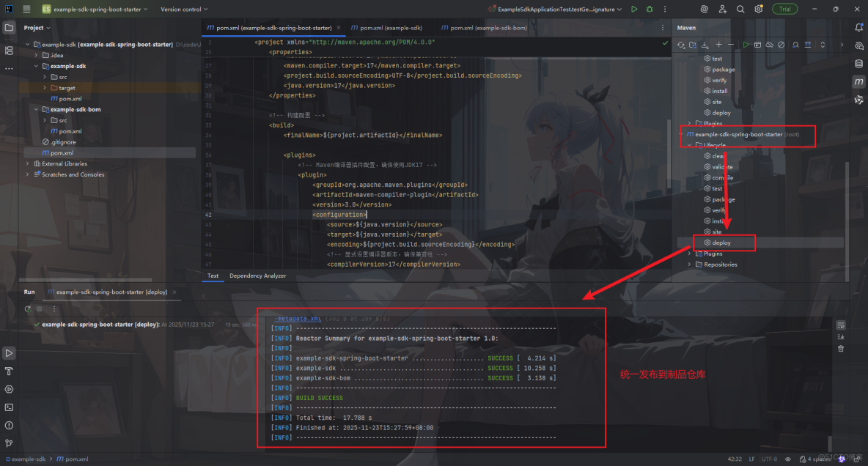Open the Maven tool window on right edge

coord(859,82)
